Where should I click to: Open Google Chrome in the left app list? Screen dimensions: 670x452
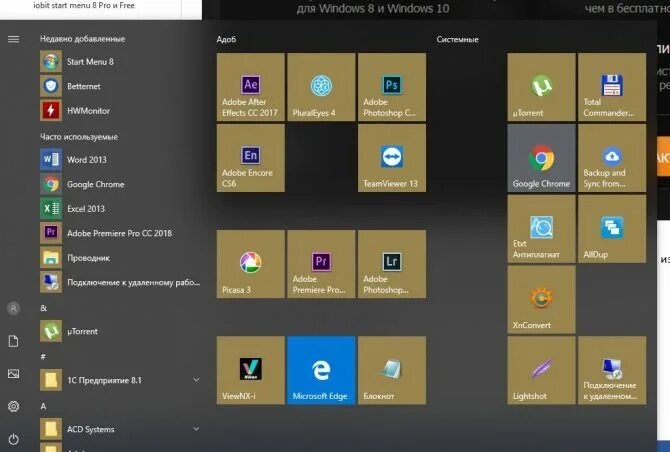(120, 184)
